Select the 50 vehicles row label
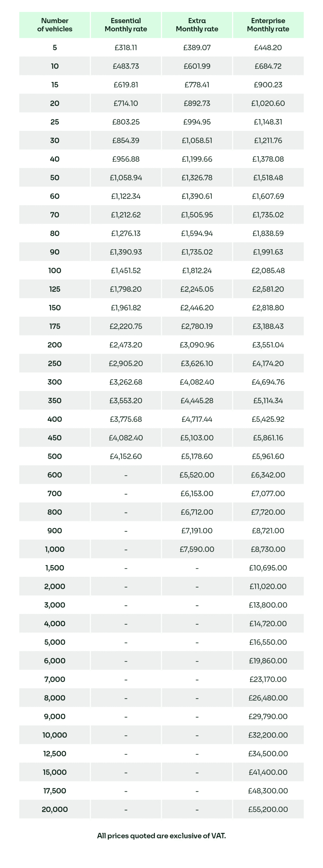The width and height of the screenshot is (323, 868). (55, 178)
